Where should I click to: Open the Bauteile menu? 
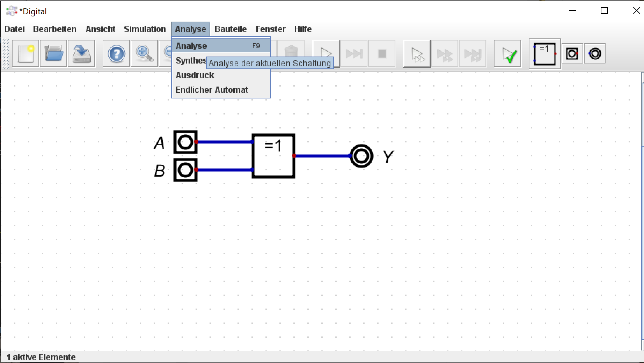pyautogui.click(x=230, y=29)
